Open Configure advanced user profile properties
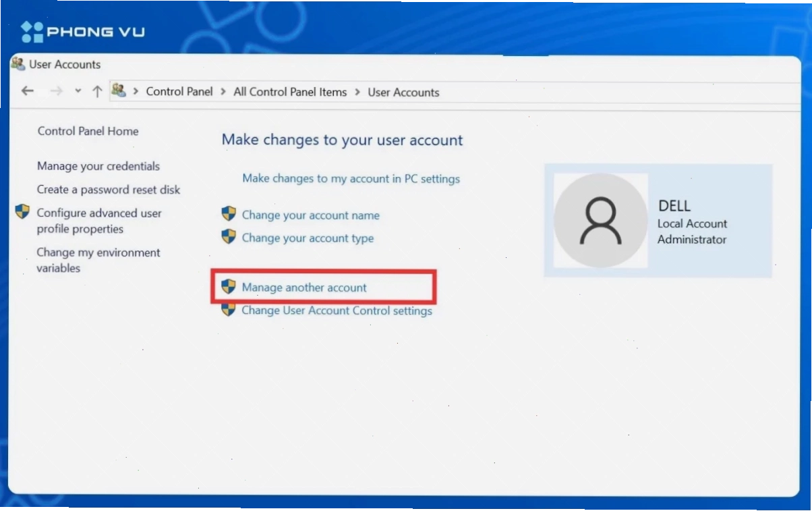The image size is (812, 511). click(99, 221)
